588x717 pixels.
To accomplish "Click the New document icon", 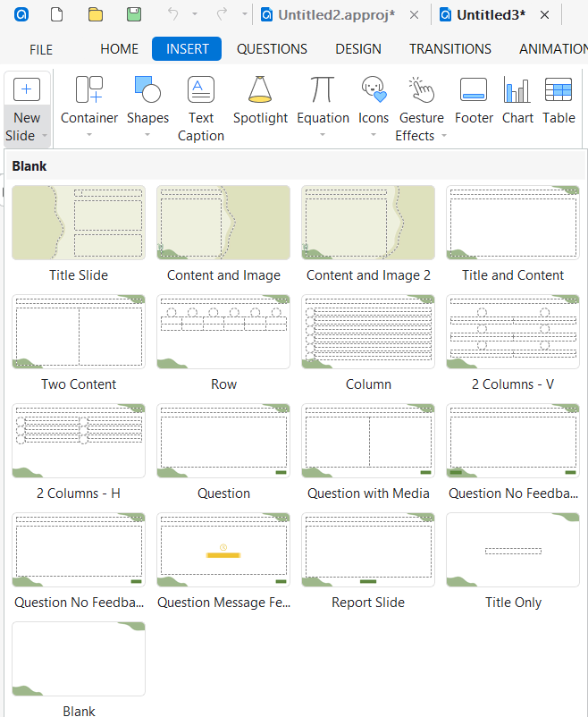I will (x=56, y=15).
